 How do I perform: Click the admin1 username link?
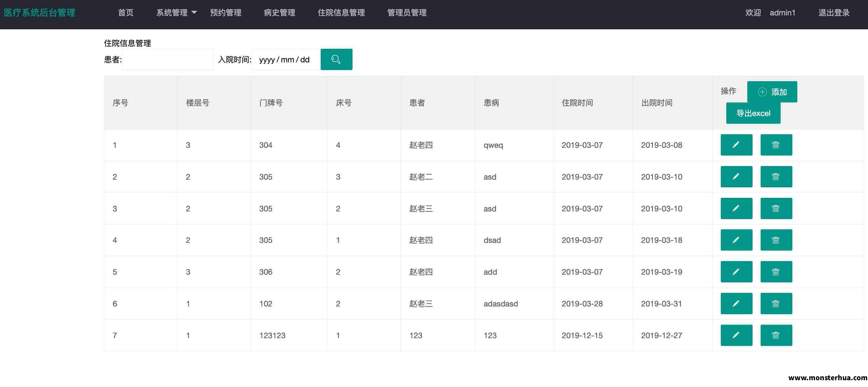(782, 13)
